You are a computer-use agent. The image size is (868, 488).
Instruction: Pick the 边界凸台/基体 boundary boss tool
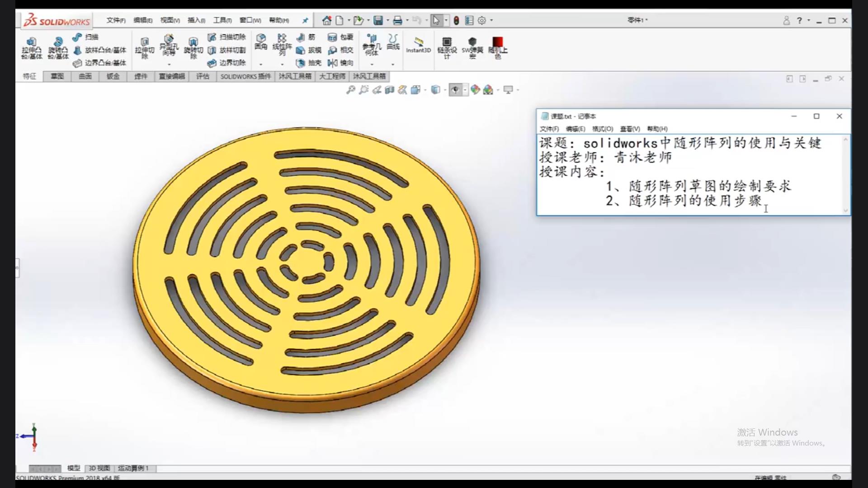99,63
